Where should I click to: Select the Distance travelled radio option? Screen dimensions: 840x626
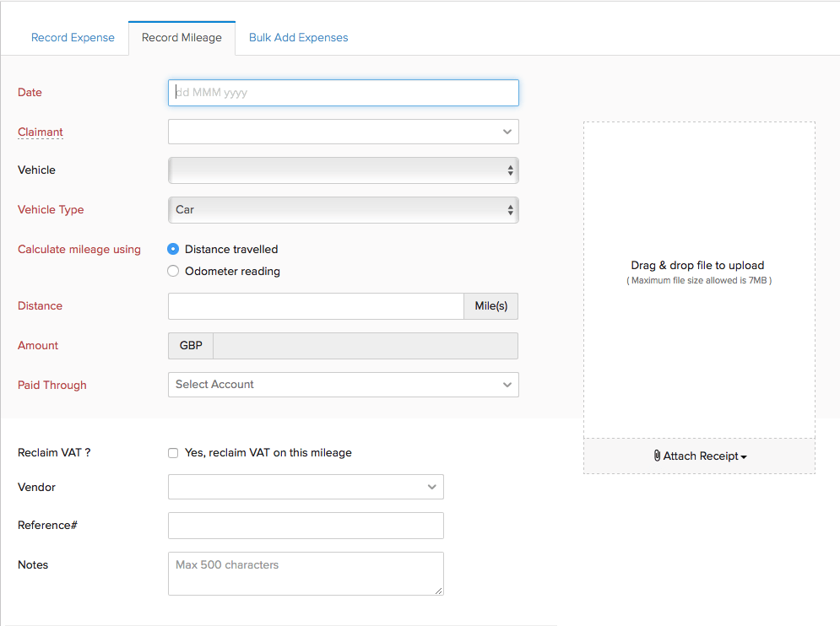[x=174, y=249]
